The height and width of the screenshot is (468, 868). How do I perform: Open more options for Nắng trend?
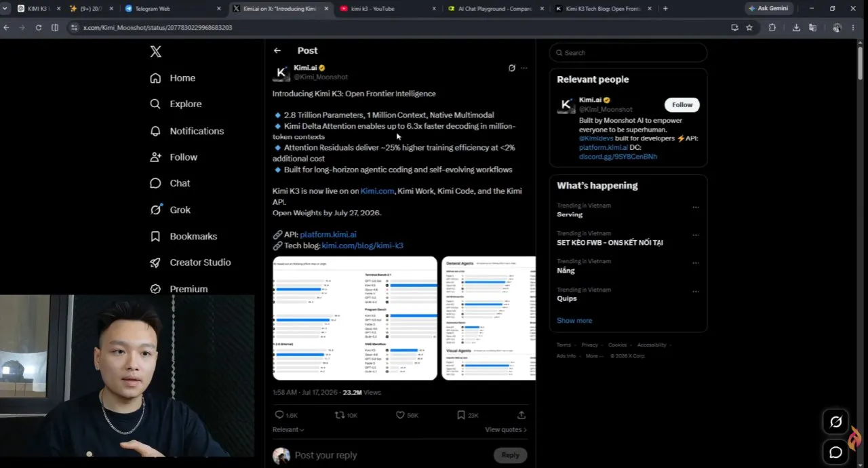[695, 263]
